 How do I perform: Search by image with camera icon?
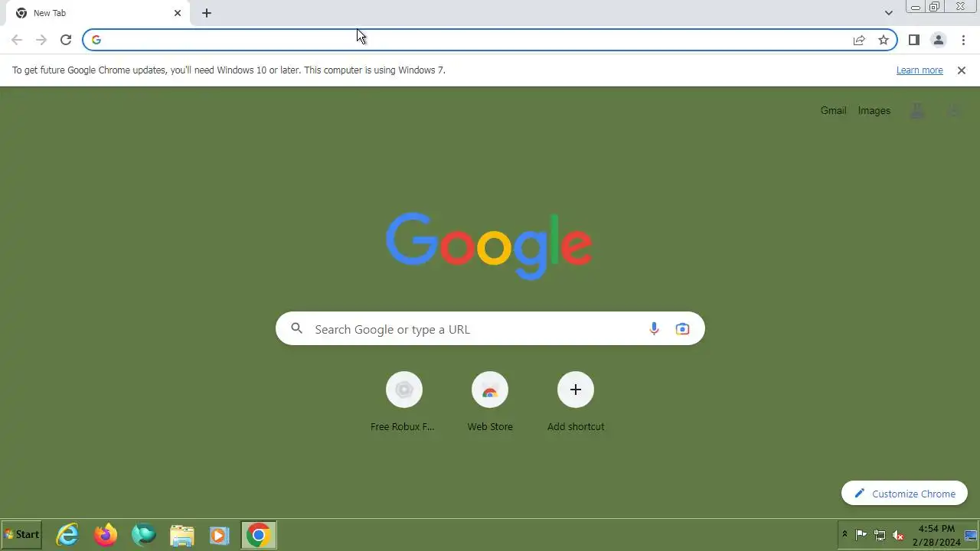682,329
